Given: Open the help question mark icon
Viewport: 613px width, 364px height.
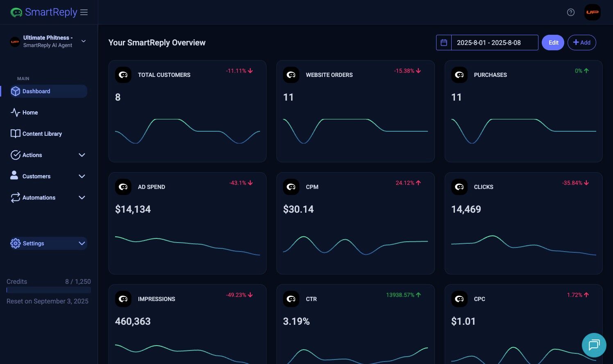Looking at the screenshot, I should [x=570, y=12].
